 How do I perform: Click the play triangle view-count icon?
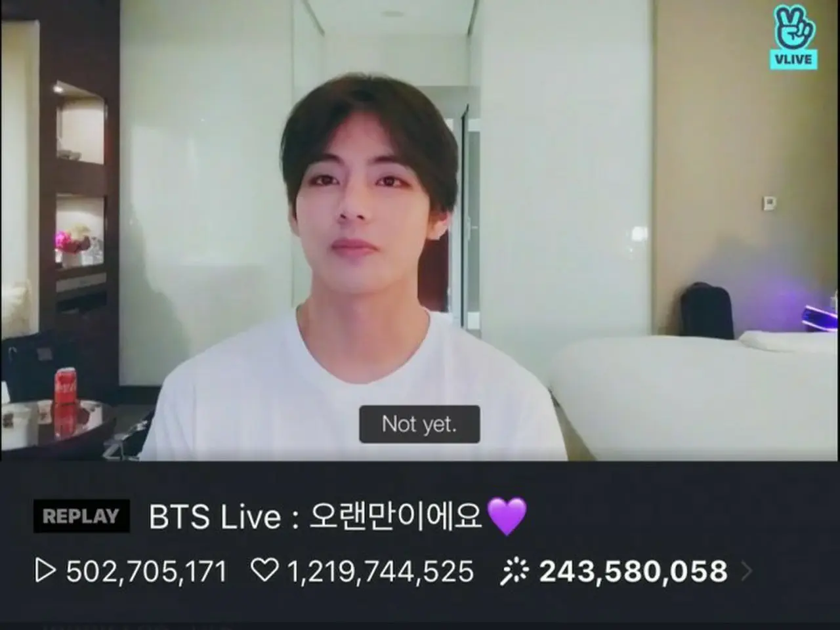point(45,571)
